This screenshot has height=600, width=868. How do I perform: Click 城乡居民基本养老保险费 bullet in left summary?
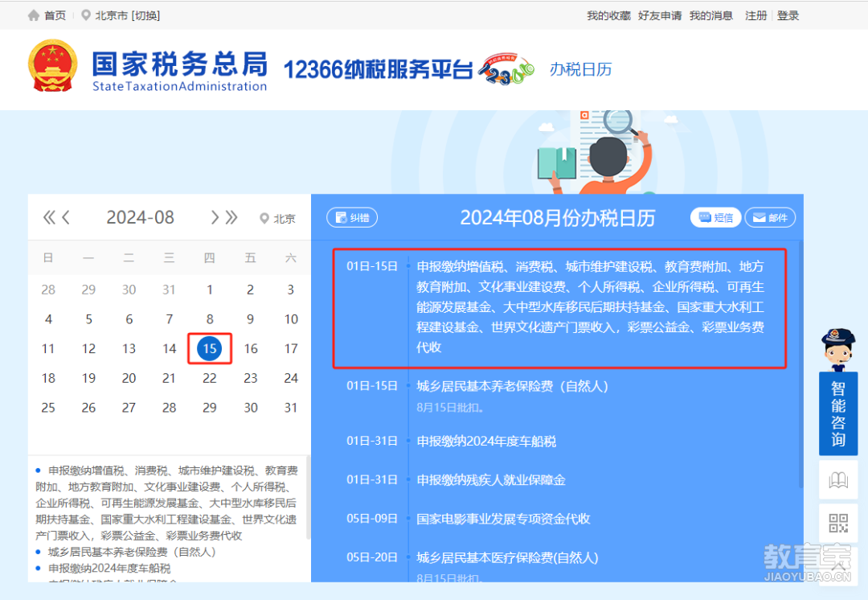point(132,552)
